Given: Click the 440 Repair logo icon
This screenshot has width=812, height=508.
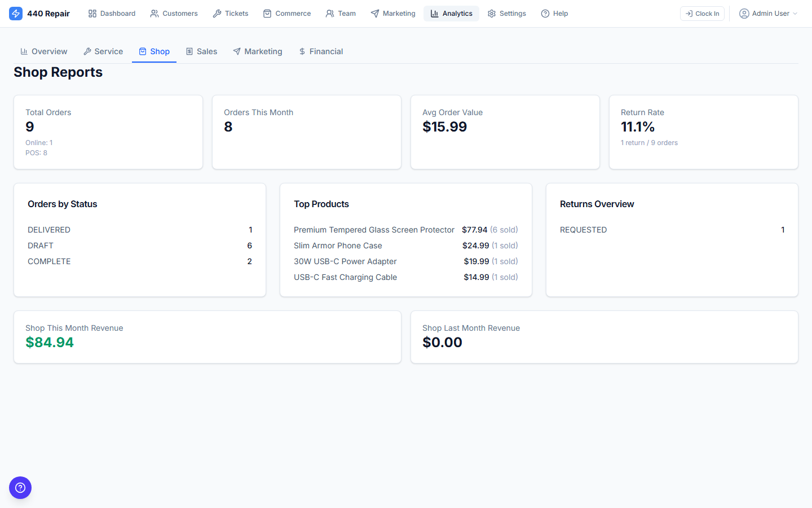Looking at the screenshot, I should point(15,13).
